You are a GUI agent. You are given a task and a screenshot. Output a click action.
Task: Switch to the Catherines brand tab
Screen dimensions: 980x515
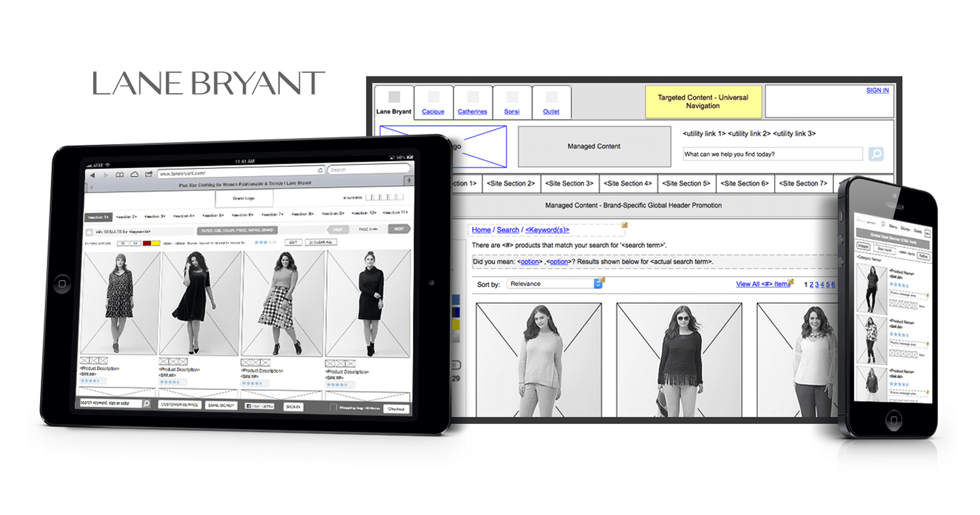(472, 111)
